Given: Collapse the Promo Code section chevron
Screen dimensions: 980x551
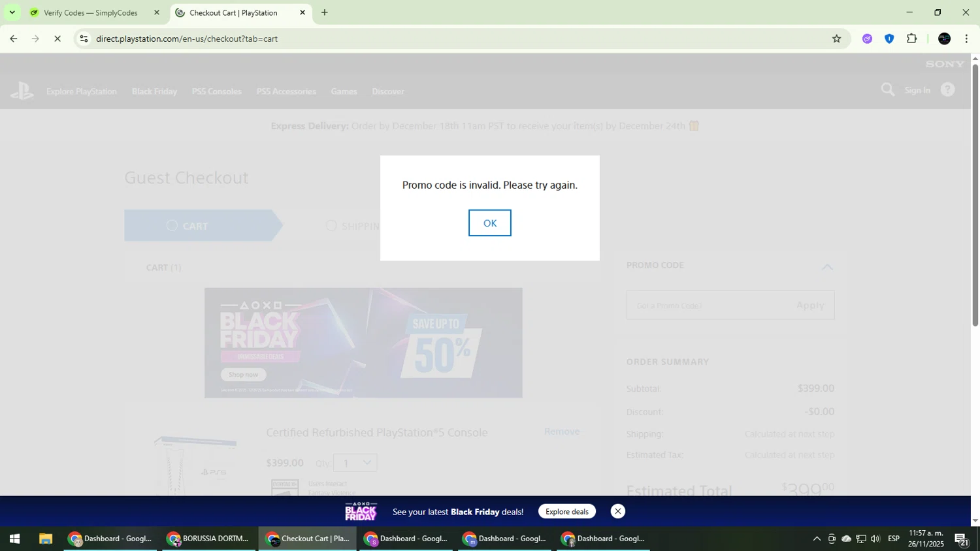Looking at the screenshot, I should 827,266.
